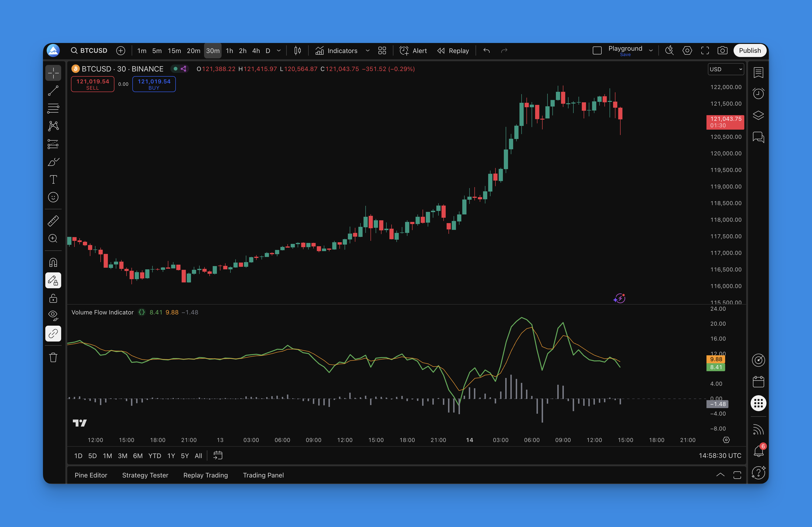The width and height of the screenshot is (812, 527).
Task: Toggle hide all drawings eye icon
Action: 53,316
